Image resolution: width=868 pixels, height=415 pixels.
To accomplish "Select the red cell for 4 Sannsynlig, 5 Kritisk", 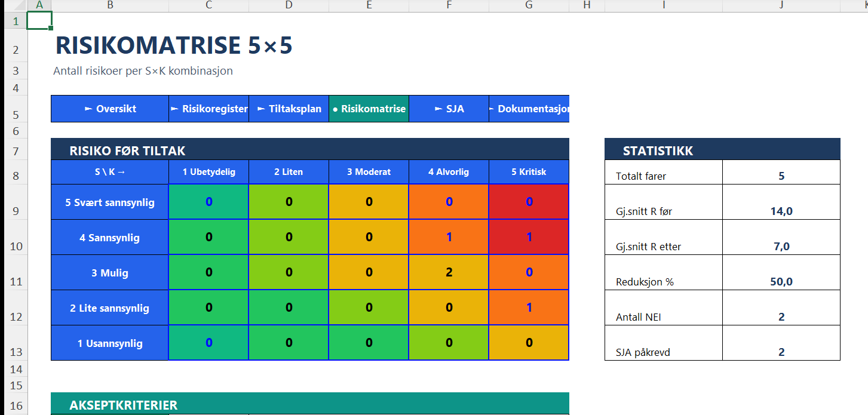I will pyautogui.click(x=529, y=237).
